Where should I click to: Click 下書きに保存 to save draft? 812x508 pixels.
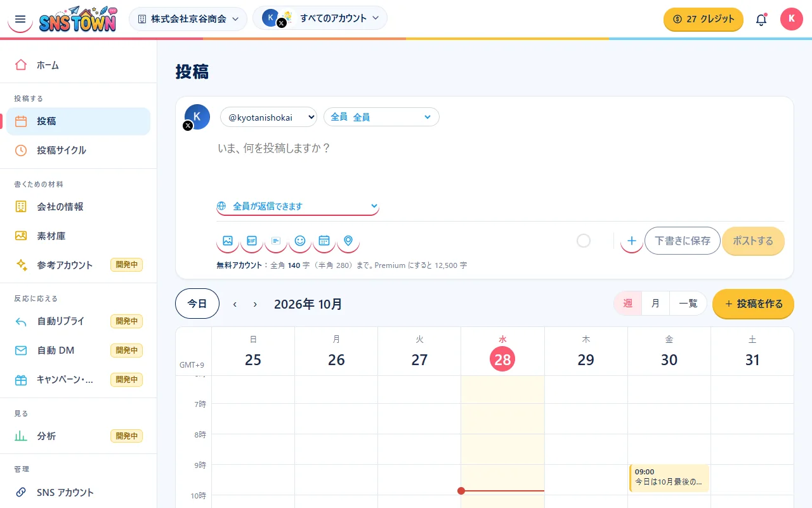coord(683,241)
